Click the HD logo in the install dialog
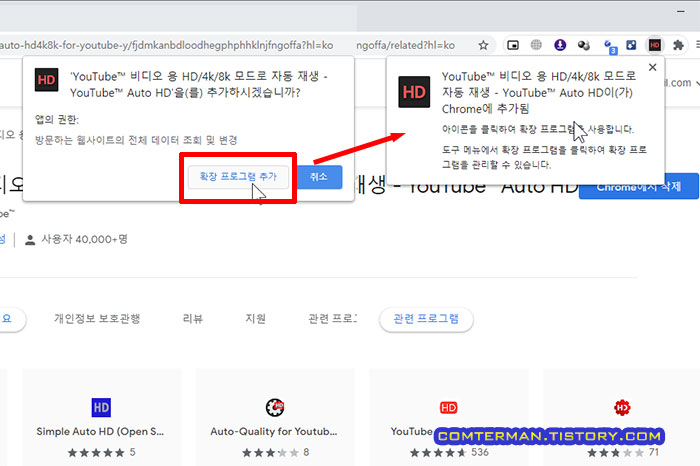 46,80
